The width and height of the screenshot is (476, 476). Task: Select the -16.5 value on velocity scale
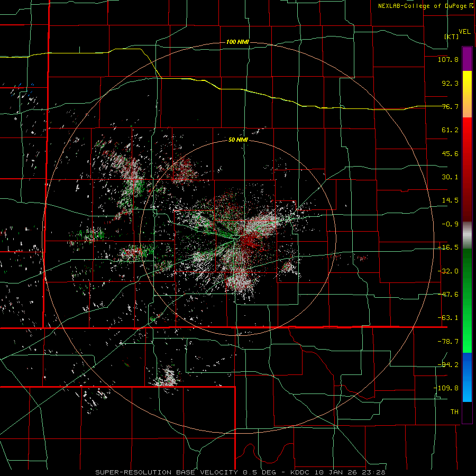pyautogui.click(x=448, y=248)
